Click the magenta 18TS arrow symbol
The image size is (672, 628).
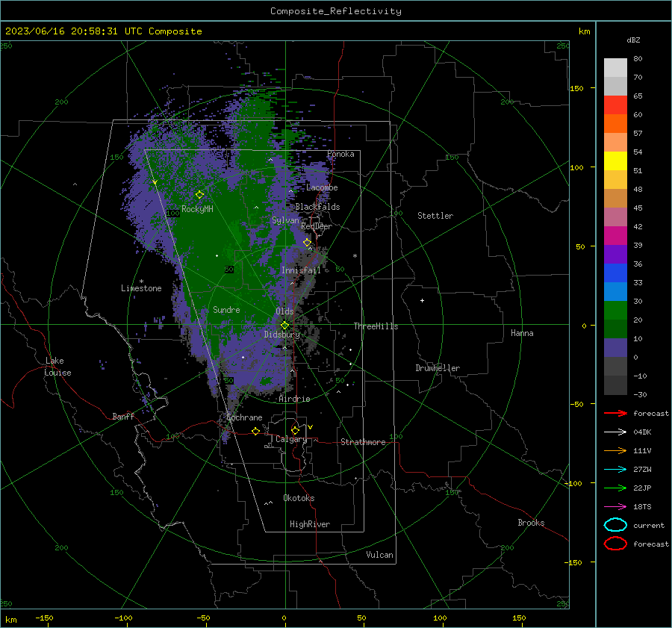[615, 507]
